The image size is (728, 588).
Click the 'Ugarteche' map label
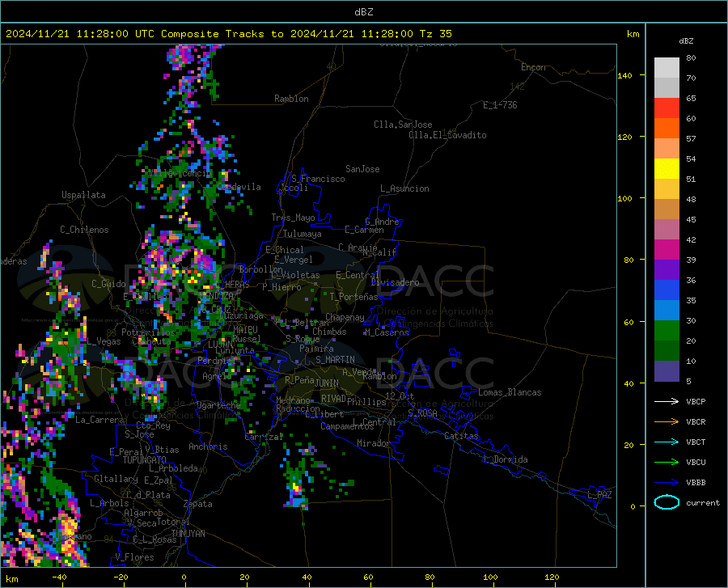218,405
